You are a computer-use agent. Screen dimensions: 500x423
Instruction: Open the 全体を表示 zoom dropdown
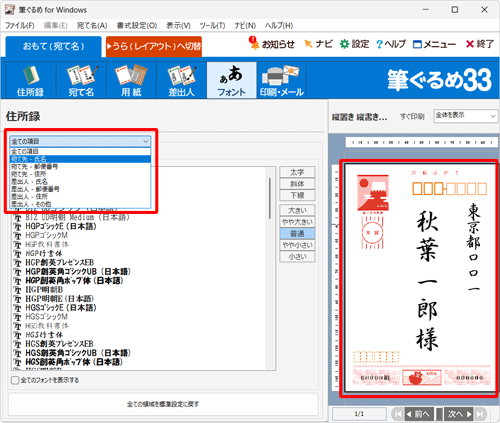pyautogui.click(x=465, y=116)
